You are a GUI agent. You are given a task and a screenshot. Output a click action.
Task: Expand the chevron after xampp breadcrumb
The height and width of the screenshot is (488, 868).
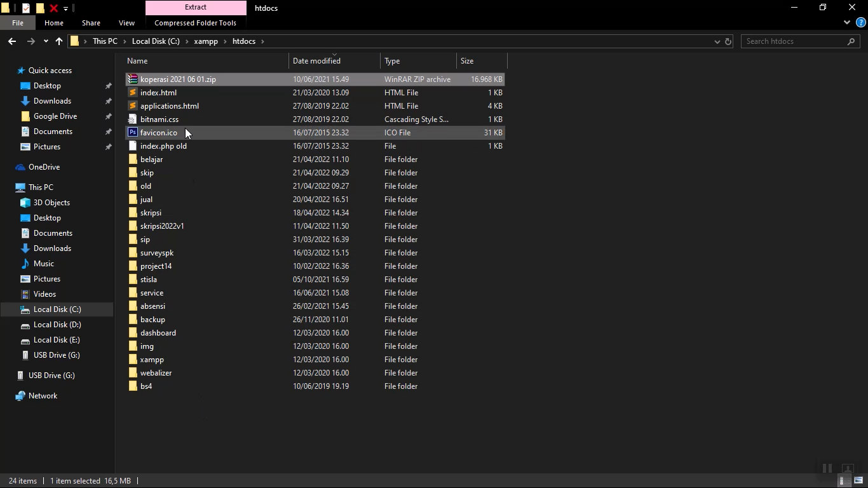(x=225, y=41)
